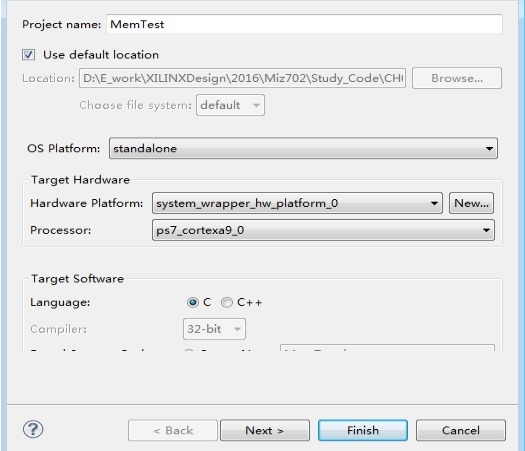The image size is (525, 451).
Task: Click the Project name: label
Action: coord(61,24)
